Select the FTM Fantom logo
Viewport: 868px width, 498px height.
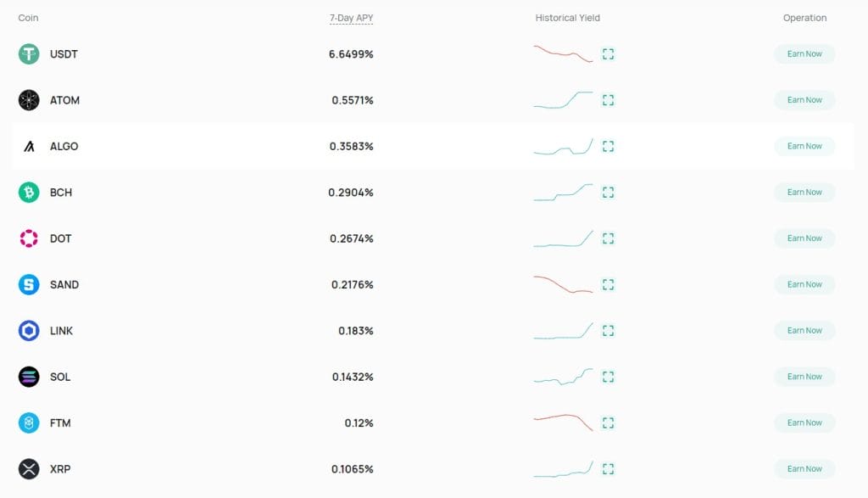tap(30, 422)
